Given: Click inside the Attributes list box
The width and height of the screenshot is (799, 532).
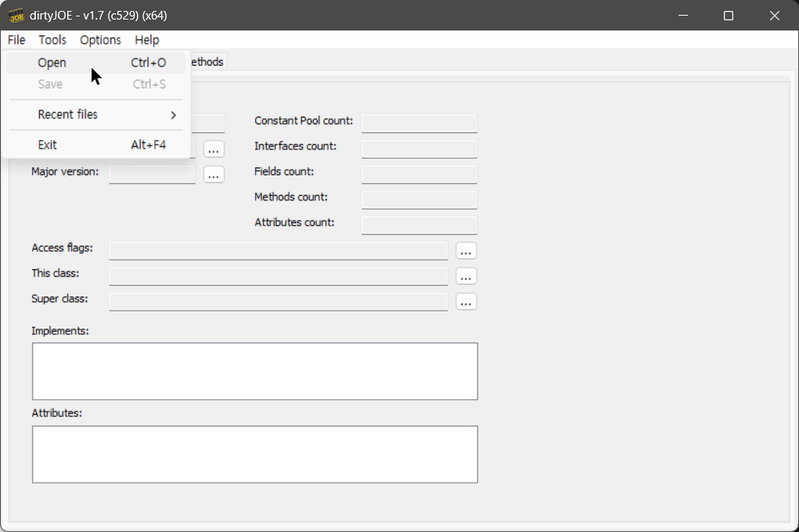Looking at the screenshot, I should point(254,454).
